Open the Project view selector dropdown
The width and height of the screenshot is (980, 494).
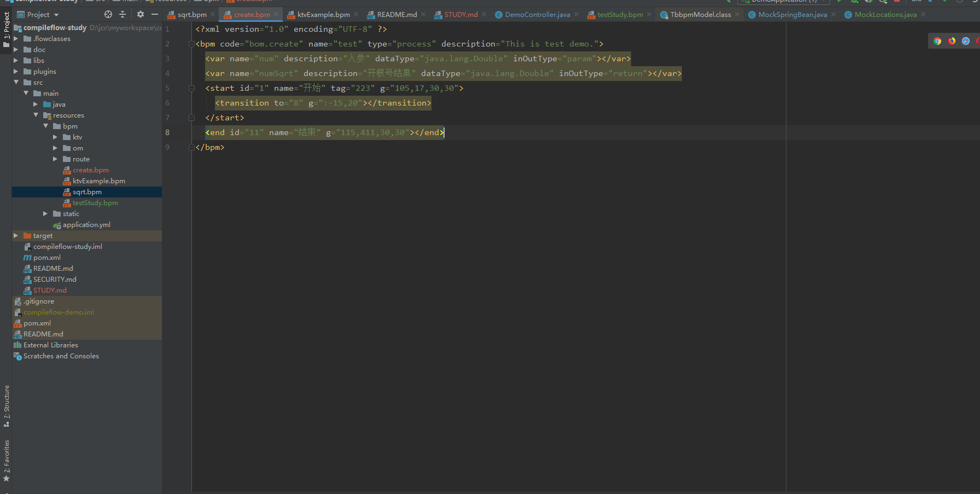coord(38,14)
